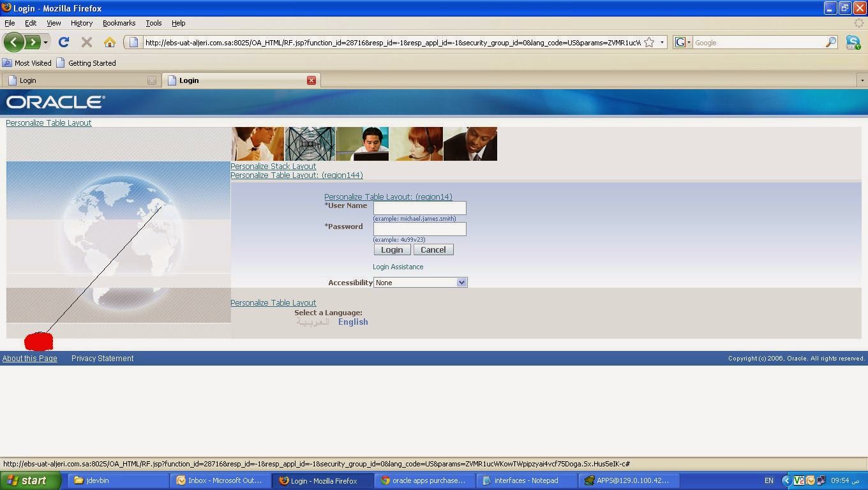Click the Login button
Screen dimensions: 868x490
(x=392, y=249)
